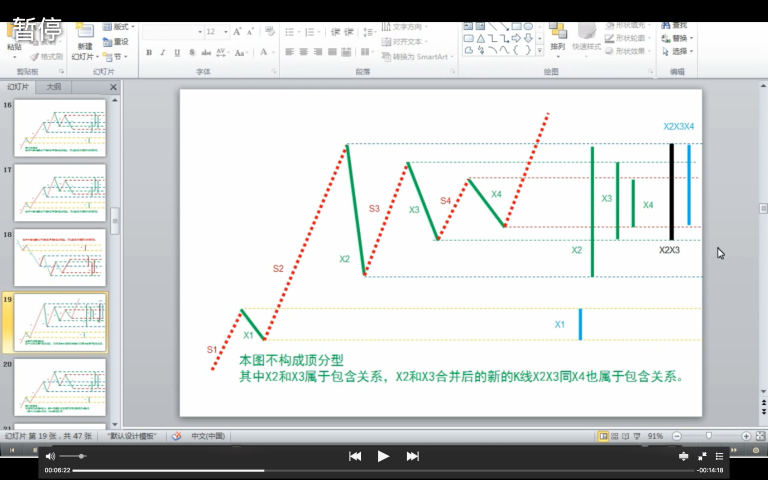Skip to the next video track
768x480 pixels.
point(412,456)
